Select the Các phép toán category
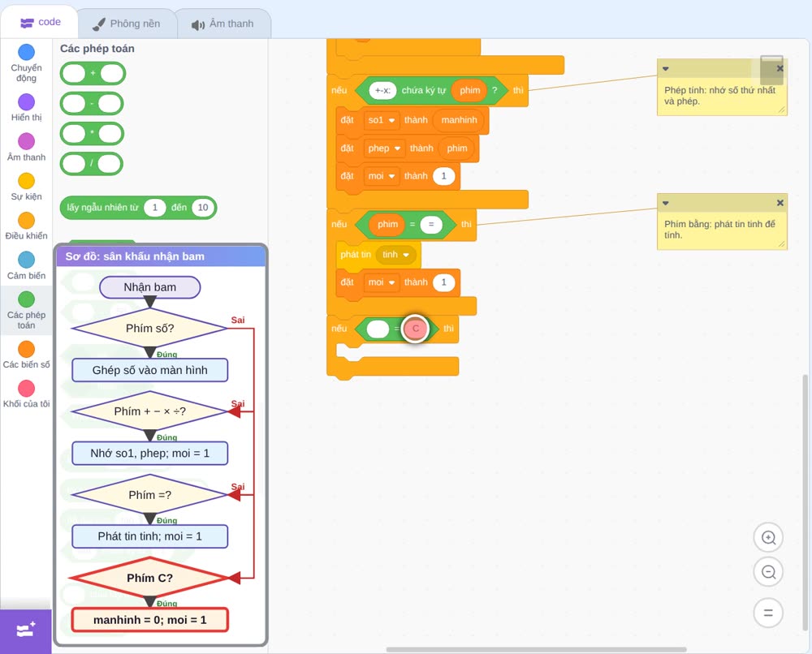The width and height of the screenshot is (812, 654). tap(26, 310)
